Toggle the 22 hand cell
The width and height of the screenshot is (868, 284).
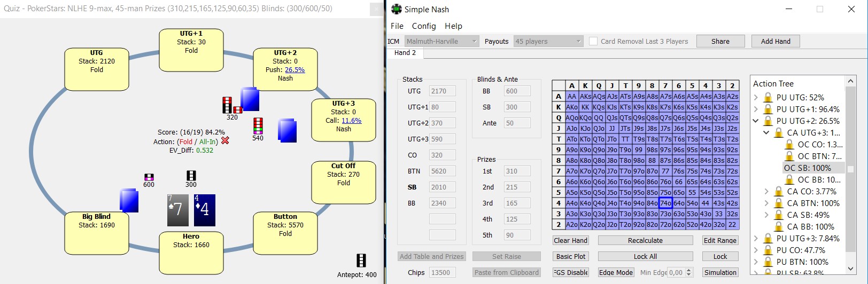(x=732, y=225)
